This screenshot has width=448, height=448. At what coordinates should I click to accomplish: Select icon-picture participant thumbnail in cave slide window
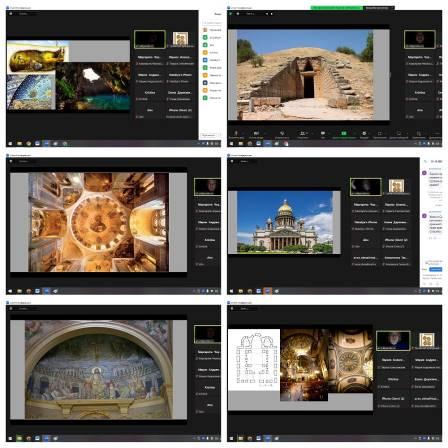(180, 39)
